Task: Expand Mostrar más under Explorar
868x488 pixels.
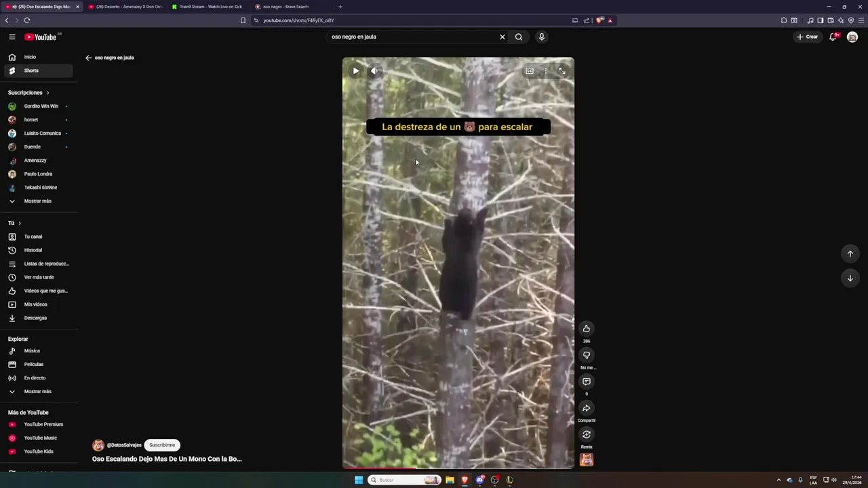Action: click(38, 392)
